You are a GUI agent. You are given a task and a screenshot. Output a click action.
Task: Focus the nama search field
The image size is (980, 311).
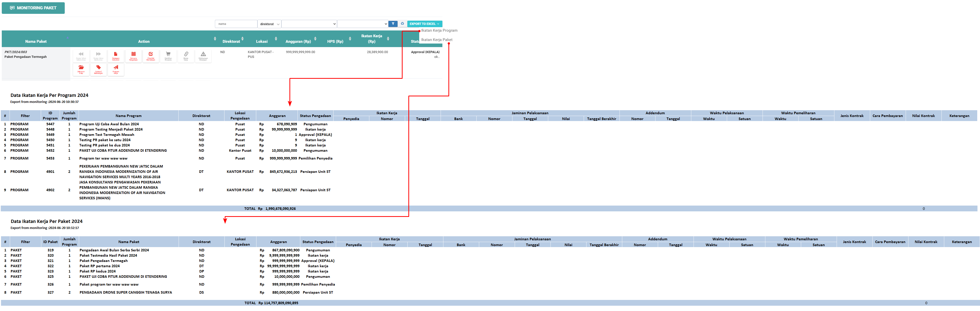(x=236, y=24)
